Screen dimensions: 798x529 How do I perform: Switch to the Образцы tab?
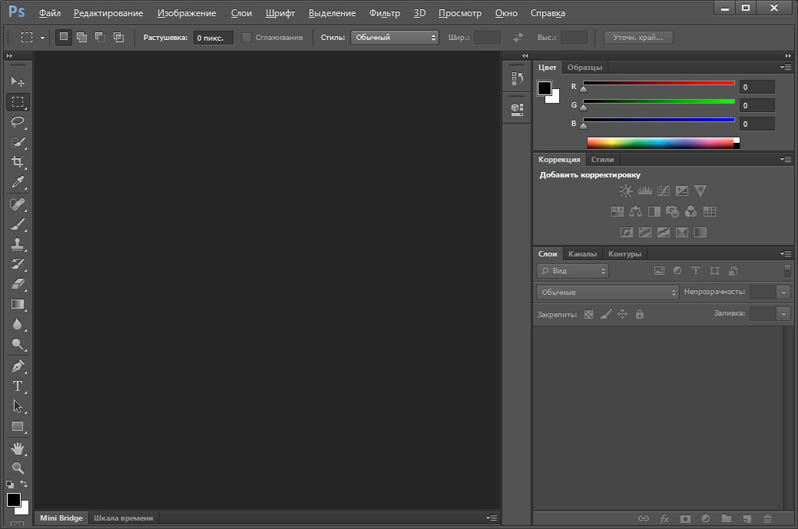(585, 67)
